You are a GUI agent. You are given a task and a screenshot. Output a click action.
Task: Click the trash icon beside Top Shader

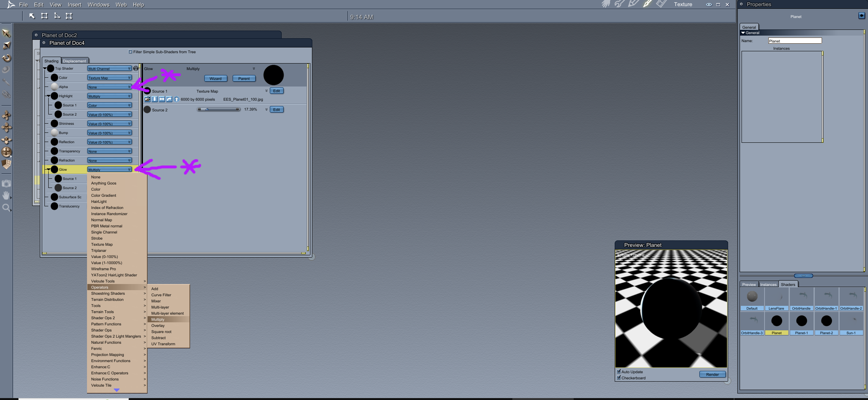(136, 68)
